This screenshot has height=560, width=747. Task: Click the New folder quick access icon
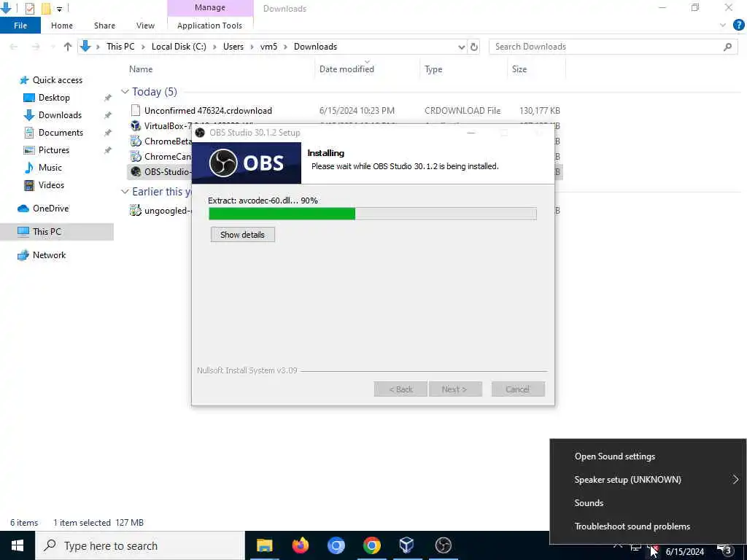pyautogui.click(x=46, y=8)
